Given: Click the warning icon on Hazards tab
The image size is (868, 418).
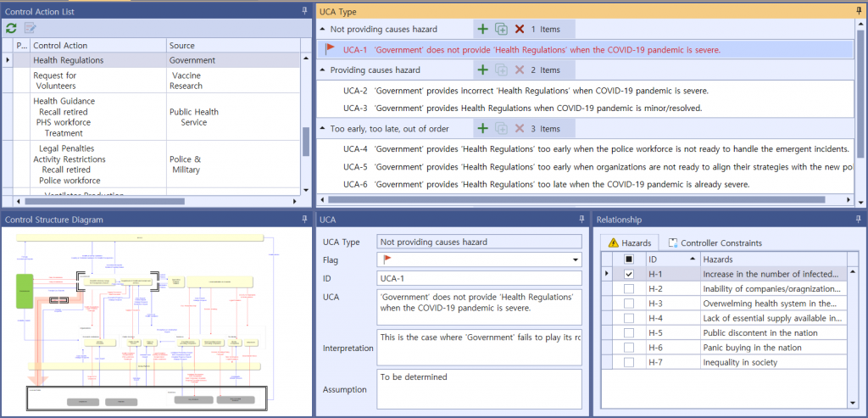Looking at the screenshot, I should [x=614, y=242].
